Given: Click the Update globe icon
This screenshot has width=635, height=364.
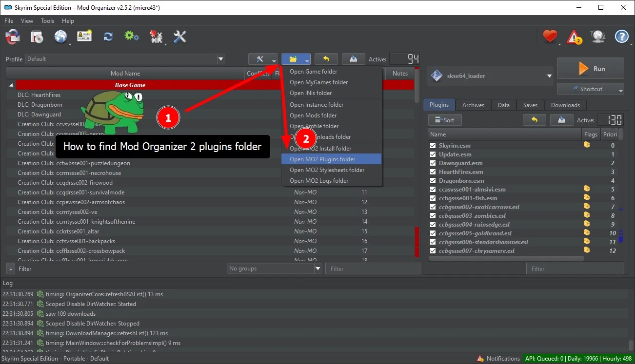Looking at the screenshot, I should coord(598,37).
